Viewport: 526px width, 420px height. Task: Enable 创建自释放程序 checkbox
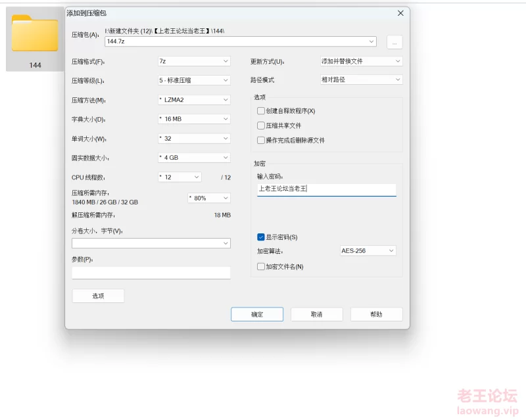pyautogui.click(x=260, y=111)
